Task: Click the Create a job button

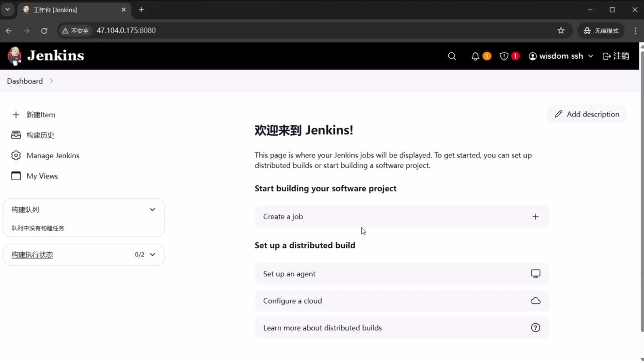Action: click(x=402, y=217)
